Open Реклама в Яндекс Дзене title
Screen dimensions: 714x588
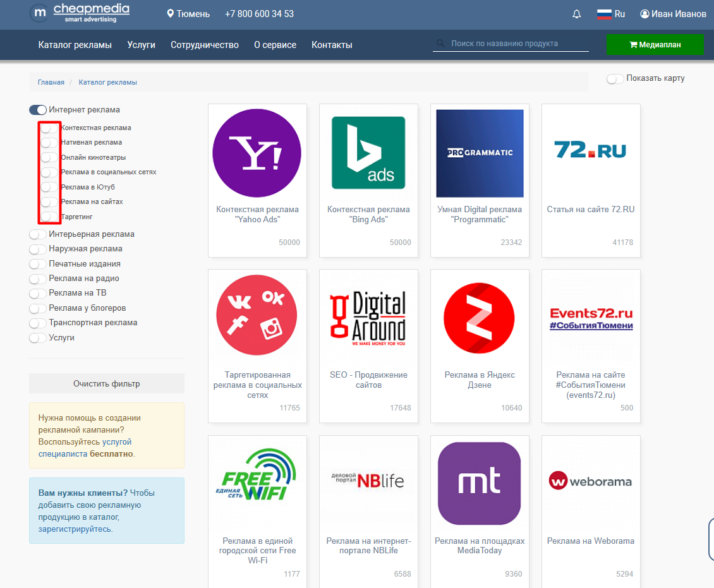coord(480,380)
